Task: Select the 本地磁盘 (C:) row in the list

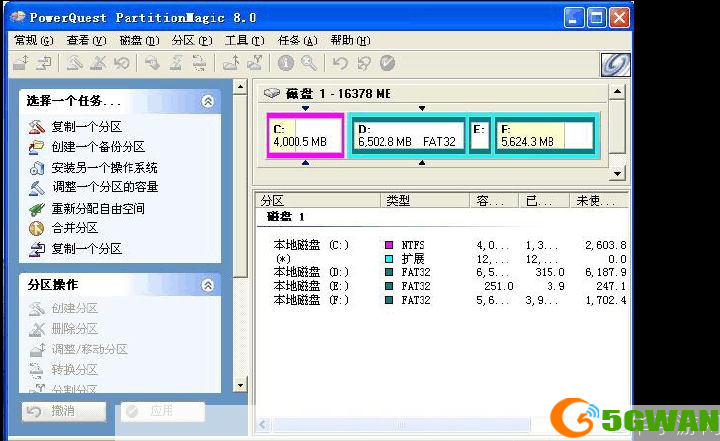Action: tap(443, 245)
